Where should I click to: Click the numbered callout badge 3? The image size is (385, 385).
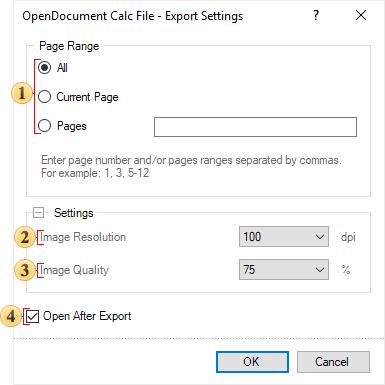[x=25, y=270]
